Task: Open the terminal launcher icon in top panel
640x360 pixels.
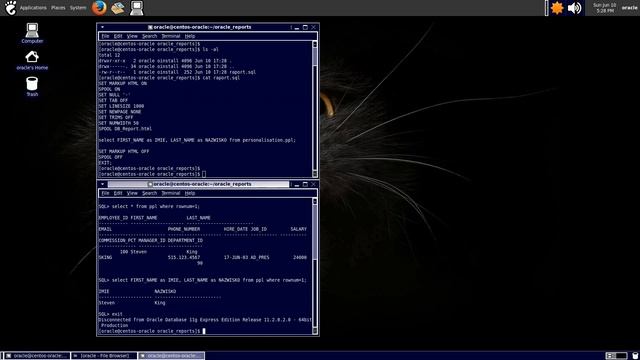Action: [136, 8]
